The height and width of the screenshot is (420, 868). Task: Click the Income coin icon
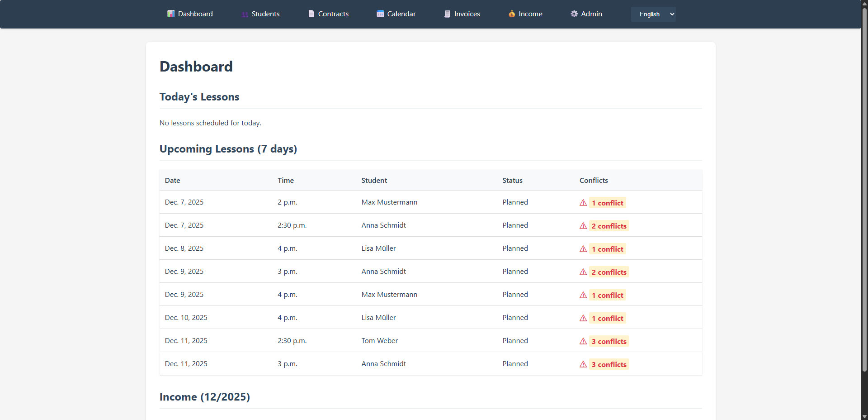(511, 14)
